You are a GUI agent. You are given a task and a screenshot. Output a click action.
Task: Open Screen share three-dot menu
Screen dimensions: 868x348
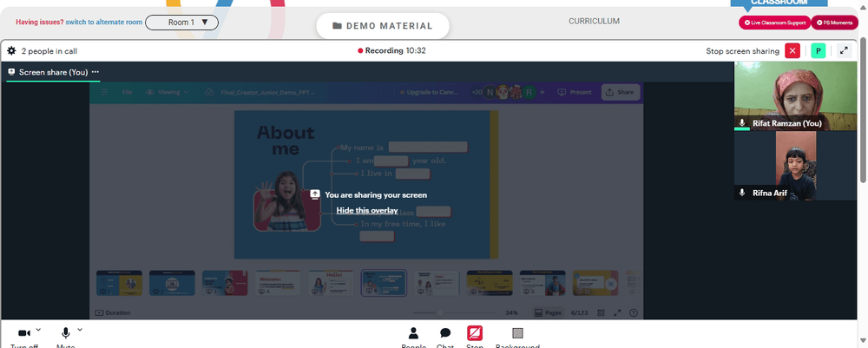point(95,72)
